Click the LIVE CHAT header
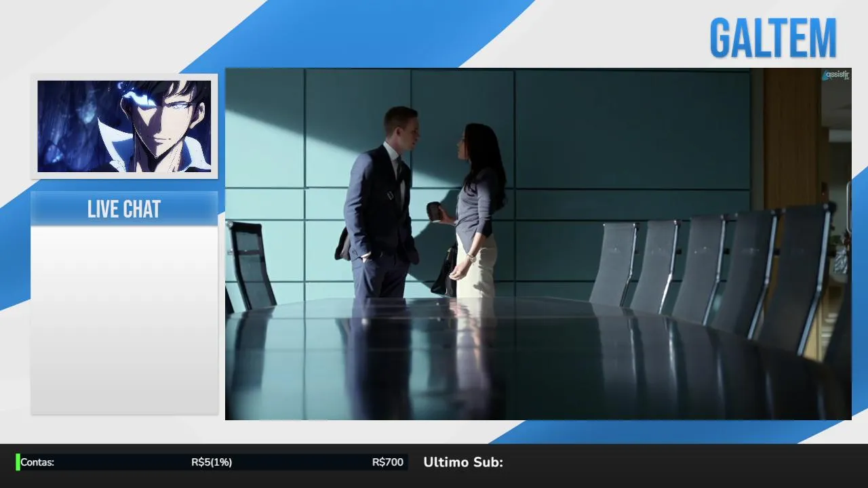 tap(124, 209)
